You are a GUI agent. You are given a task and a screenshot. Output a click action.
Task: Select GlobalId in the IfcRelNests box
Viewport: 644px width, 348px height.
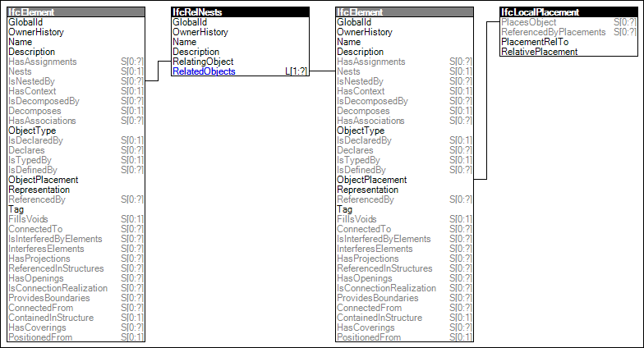[189, 22]
